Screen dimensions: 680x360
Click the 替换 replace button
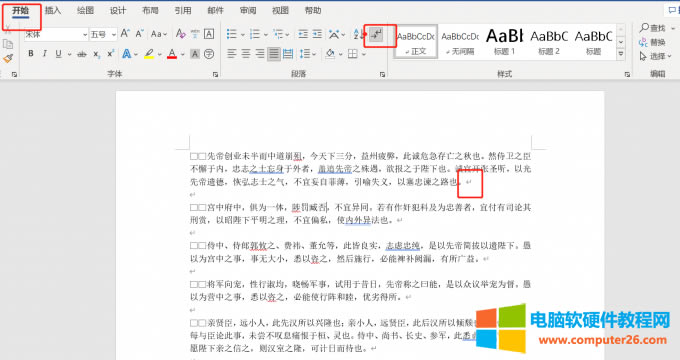coord(652,42)
